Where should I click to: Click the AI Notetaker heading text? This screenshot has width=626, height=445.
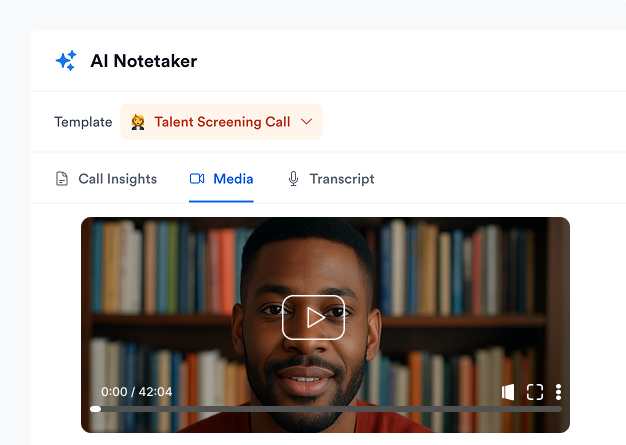tap(144, 61)
